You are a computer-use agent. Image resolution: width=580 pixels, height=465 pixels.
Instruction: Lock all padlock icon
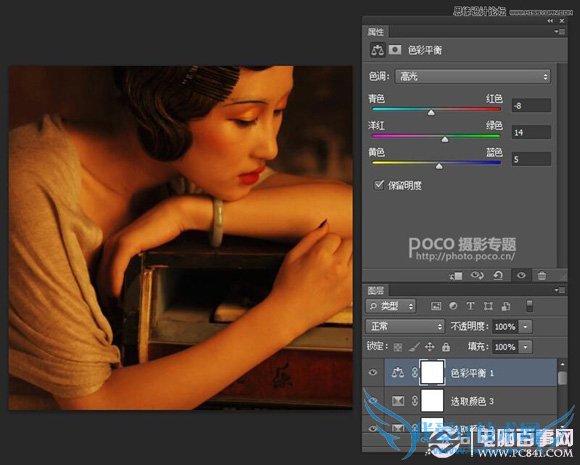pos(446,347)
